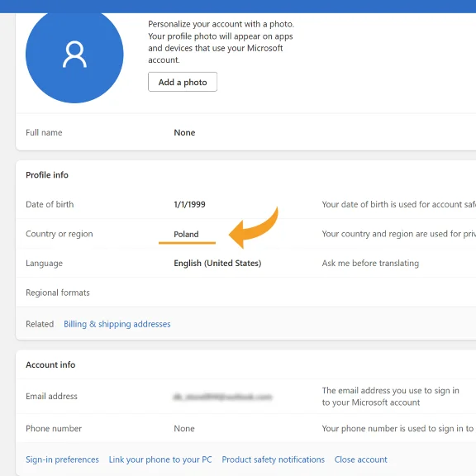The width and height of the screenshot is (476, 476).
Task: Open Sign-in preferences link
Action: pyautogui.click(x=62, y=459)
